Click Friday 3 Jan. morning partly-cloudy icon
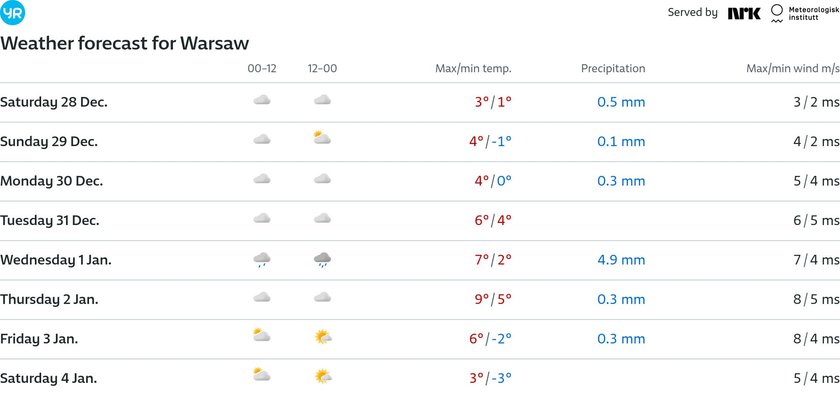The image size is (840, 398). pyautogui.click(x=261, y=335)
